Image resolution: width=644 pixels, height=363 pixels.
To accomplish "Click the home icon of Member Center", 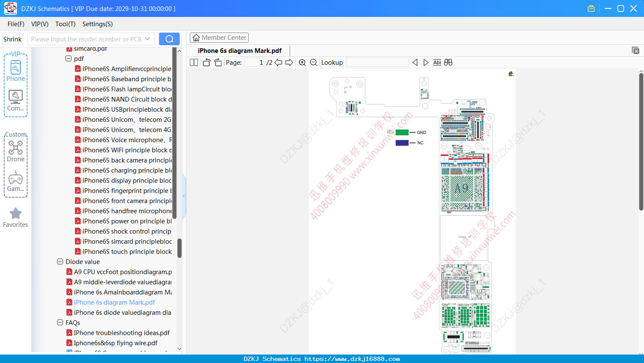I will tap(196, 38).
